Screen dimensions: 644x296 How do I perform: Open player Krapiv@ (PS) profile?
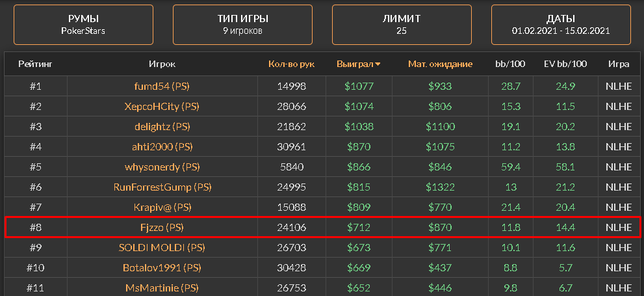click(x=162, y=207)
